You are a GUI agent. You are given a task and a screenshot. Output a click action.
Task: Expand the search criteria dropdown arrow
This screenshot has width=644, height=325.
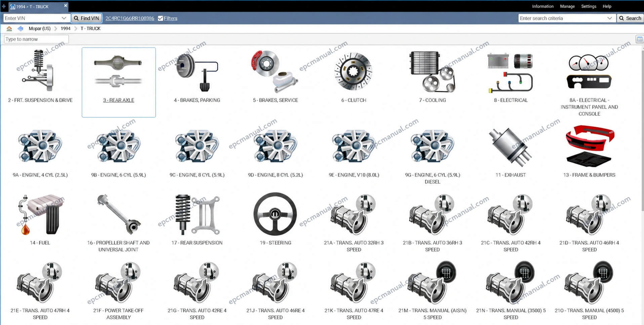610,18
